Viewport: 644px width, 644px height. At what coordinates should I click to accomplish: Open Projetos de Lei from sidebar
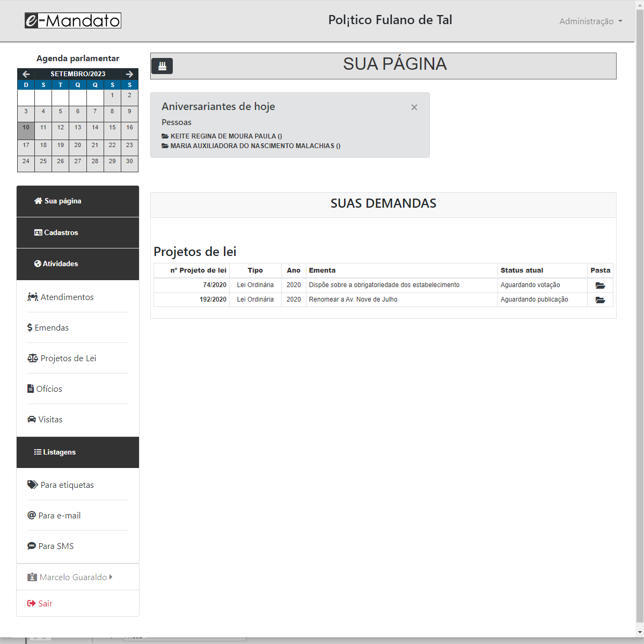[x=62, y=358]
